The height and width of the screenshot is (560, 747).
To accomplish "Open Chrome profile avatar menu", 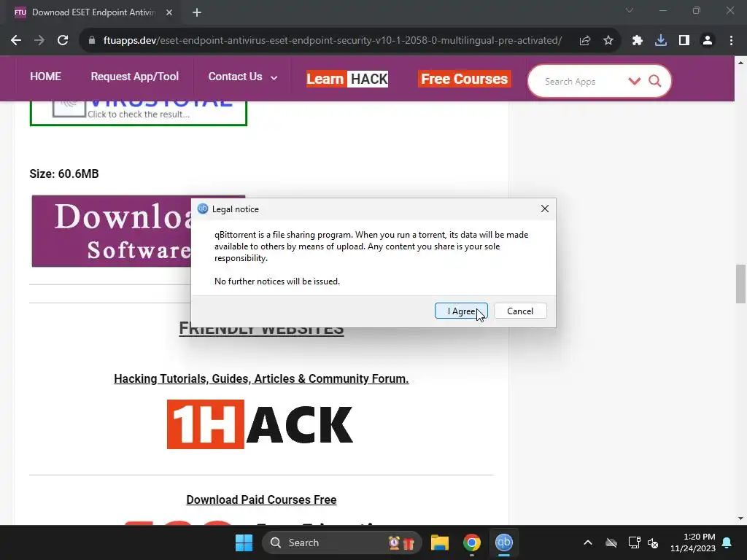I will coord(708,41).
